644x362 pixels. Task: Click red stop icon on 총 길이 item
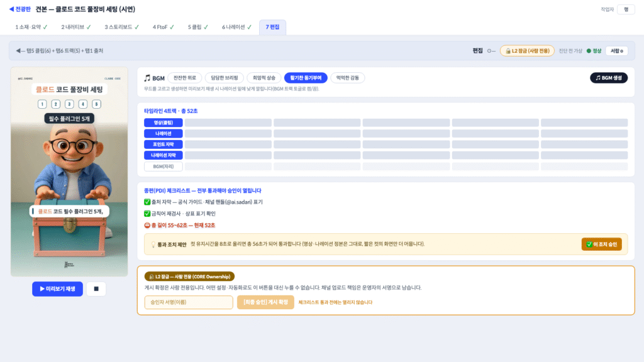(147, 226)
